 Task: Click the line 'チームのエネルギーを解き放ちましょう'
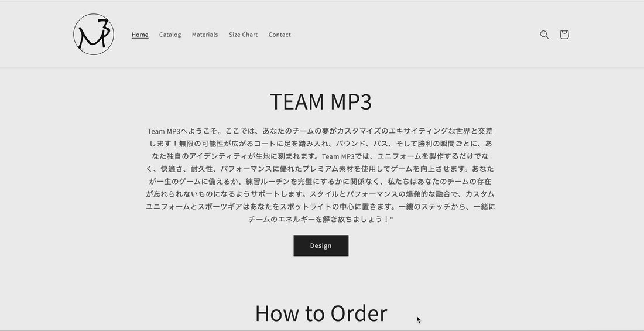[x=318, y=219]
